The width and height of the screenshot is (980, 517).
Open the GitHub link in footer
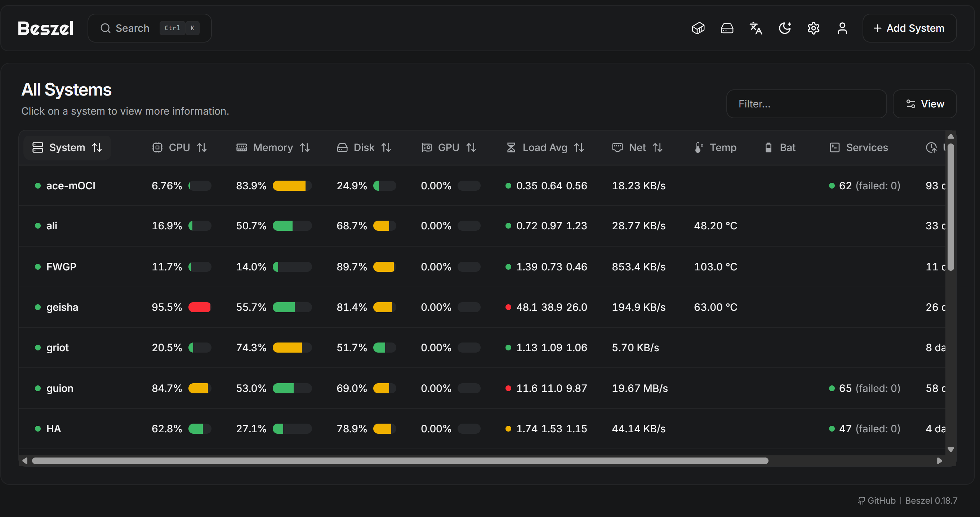pos(877,501)
